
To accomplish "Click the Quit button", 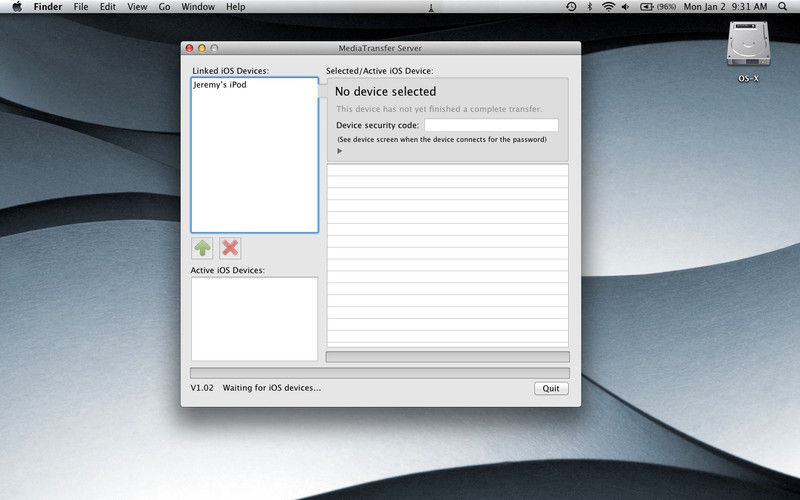I will click(x=551, y=388).
